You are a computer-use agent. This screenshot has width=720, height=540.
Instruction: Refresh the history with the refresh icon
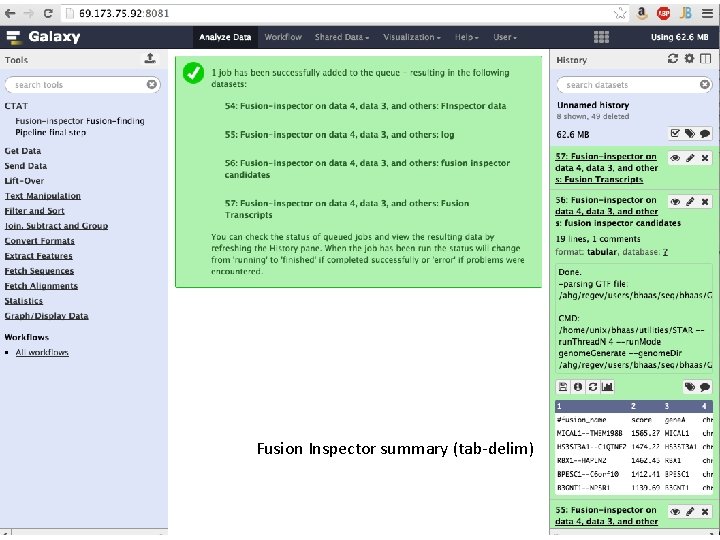tap(672, 58)
